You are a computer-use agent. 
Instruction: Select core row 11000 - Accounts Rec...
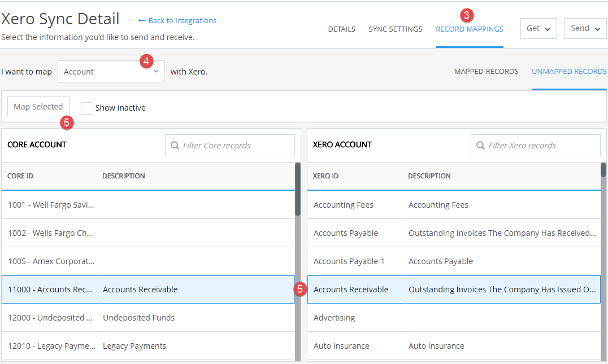[148, 290]
